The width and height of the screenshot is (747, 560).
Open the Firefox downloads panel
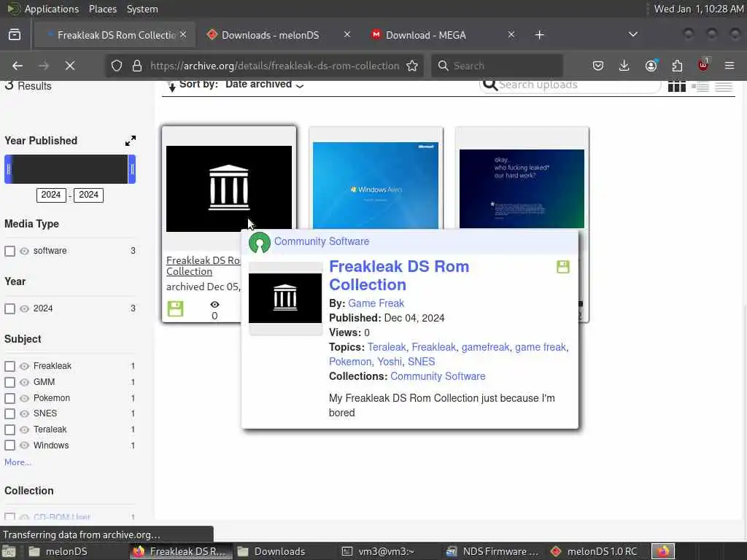[x=624, y=66]
